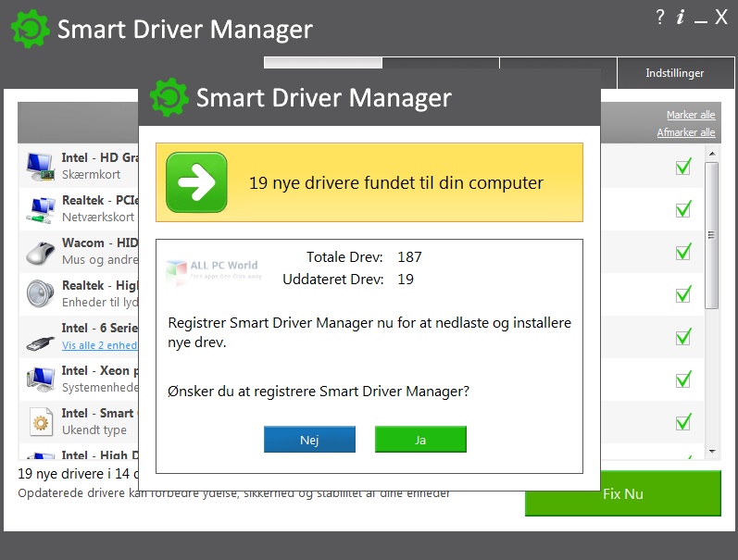Image resolution: width=738 pixels, height=560 pixels.
Task: Click the green gear logo in main window
Action: coord(31,29)
